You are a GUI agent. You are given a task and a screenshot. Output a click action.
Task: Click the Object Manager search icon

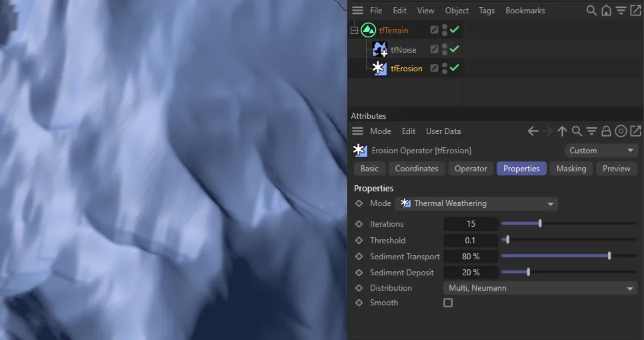click(x=591, y=11)
